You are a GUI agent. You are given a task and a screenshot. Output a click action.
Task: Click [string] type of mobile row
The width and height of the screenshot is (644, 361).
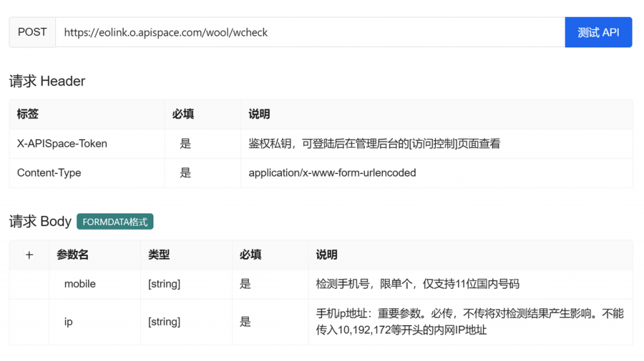[x=164, y=284]
